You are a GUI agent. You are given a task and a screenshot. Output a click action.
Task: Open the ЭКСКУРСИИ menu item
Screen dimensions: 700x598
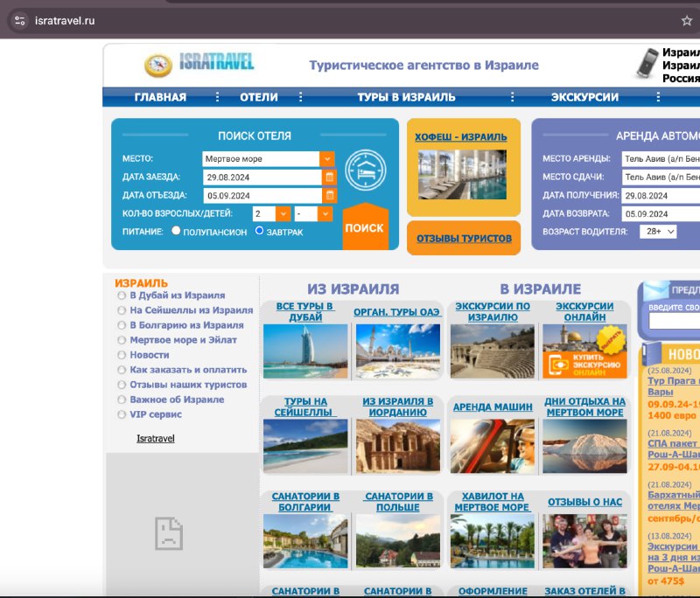coord(584,97)
